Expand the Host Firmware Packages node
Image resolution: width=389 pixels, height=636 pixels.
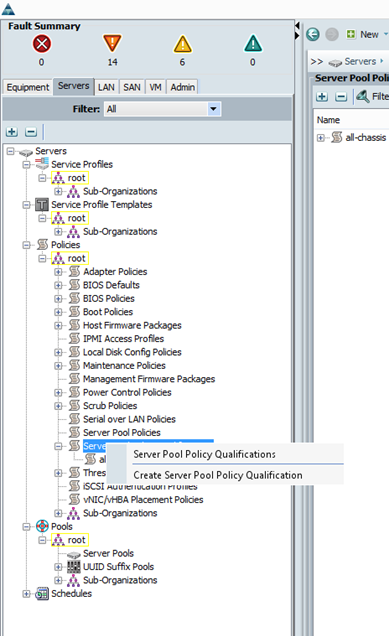[x=58, y=325]
